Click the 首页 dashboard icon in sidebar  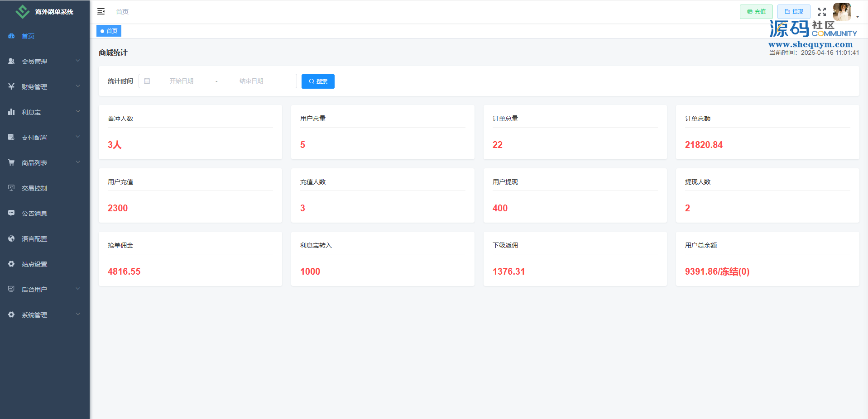tap(11, 36)
